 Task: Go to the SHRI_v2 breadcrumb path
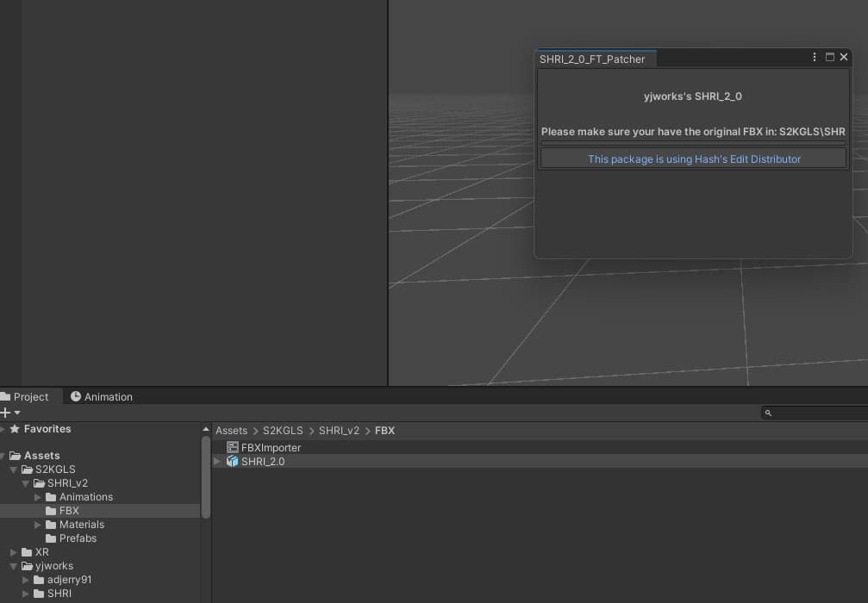[x=339, y=431]
